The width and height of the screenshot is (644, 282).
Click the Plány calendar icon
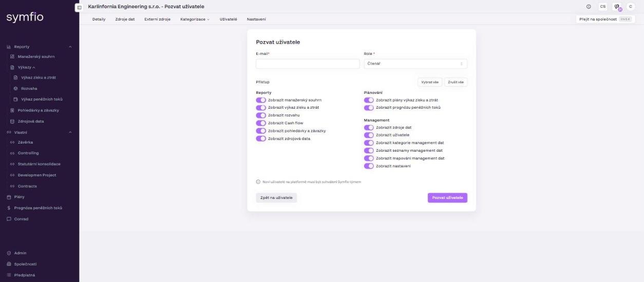pos(9,197)
